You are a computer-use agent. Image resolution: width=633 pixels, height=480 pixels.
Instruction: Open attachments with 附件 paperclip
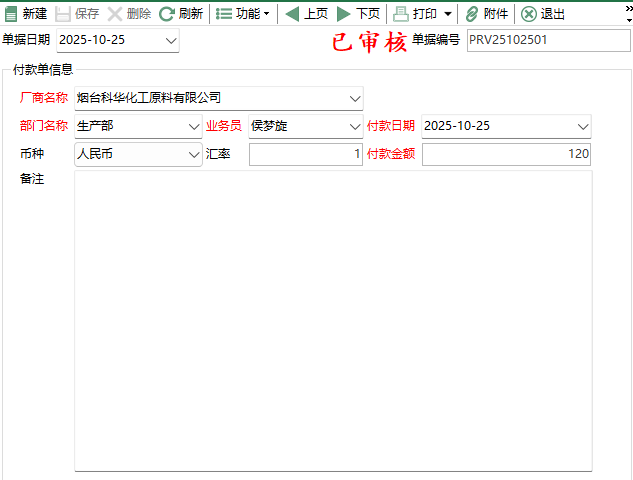coord(486,14)
